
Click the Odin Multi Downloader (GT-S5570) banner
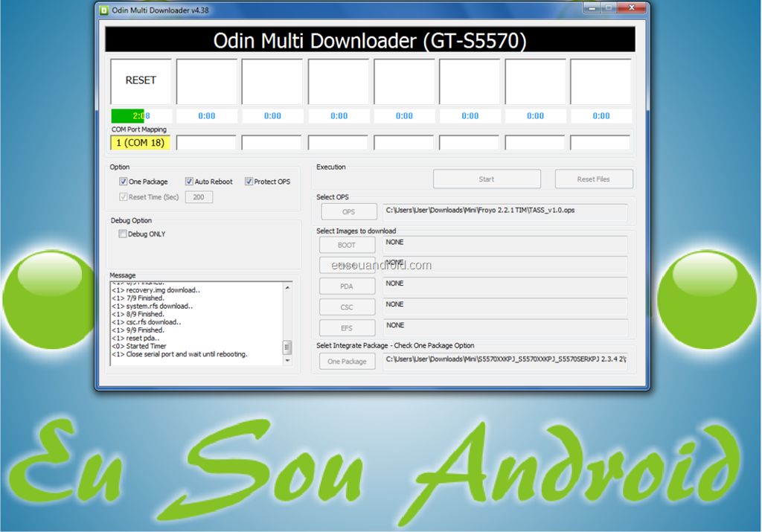click(x=370, y=40)
